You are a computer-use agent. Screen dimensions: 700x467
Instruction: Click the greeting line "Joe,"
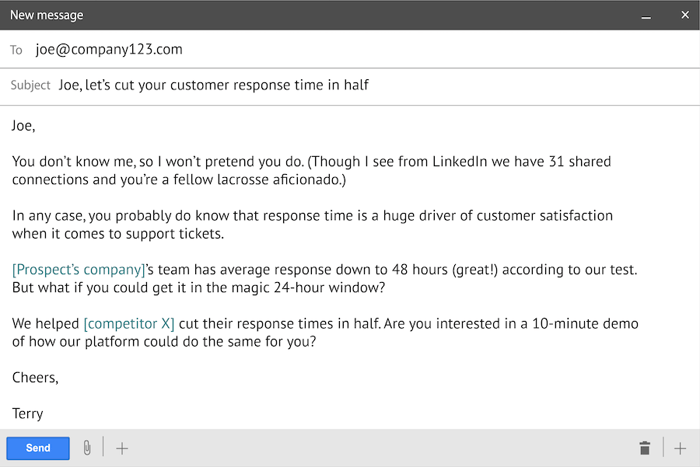[22, 126]
